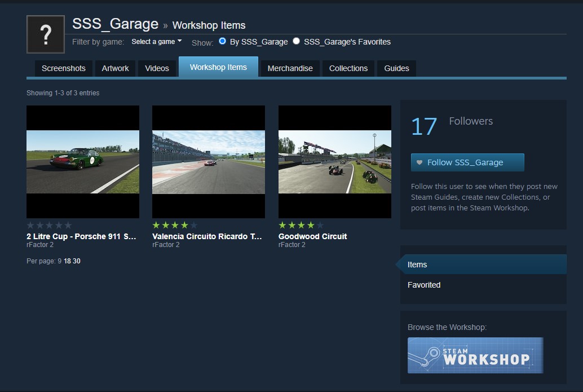Click the heart icon on Follow button
This screenshot has width=583, height=392.
[x=419, y=162]
